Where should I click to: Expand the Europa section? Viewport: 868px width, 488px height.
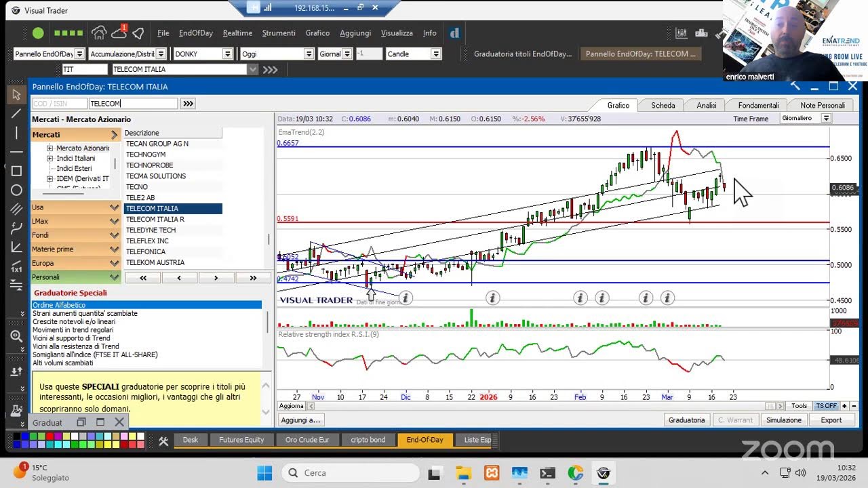pos(76,263)
